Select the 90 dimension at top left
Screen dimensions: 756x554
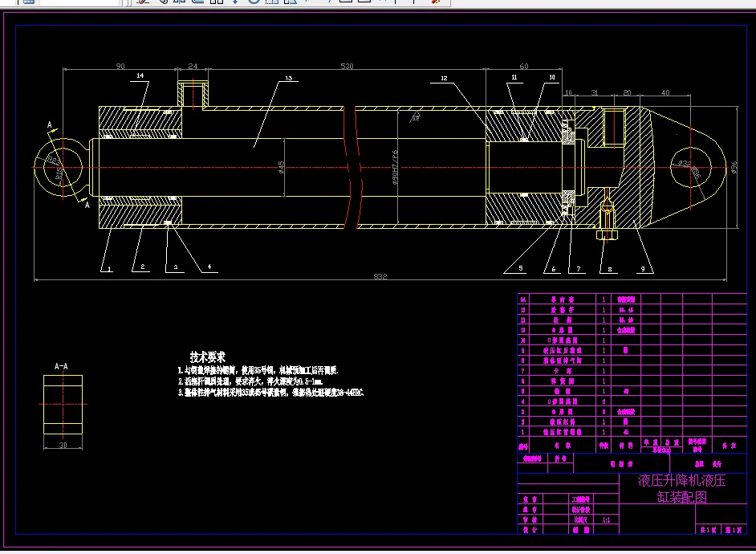(x=120, y=66)
